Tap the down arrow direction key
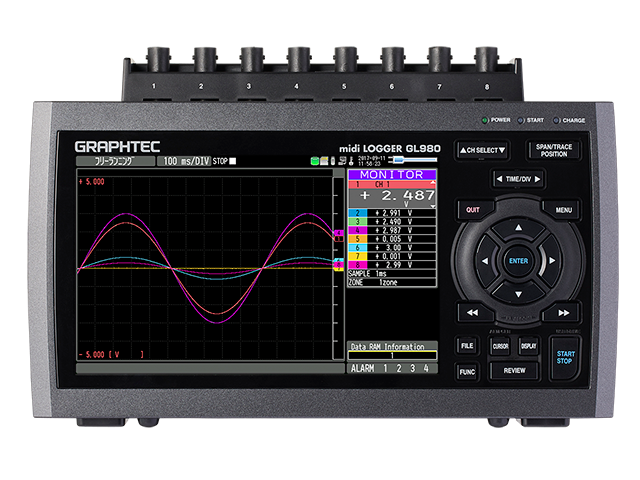This screenshot has width=640, height=480. pos(518,294)
